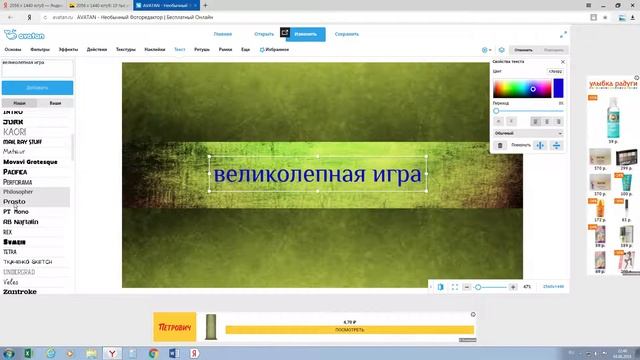Flip text horizontally via mirror icon
Viewport: 640px width, 360px height.
tap(540, 145)
